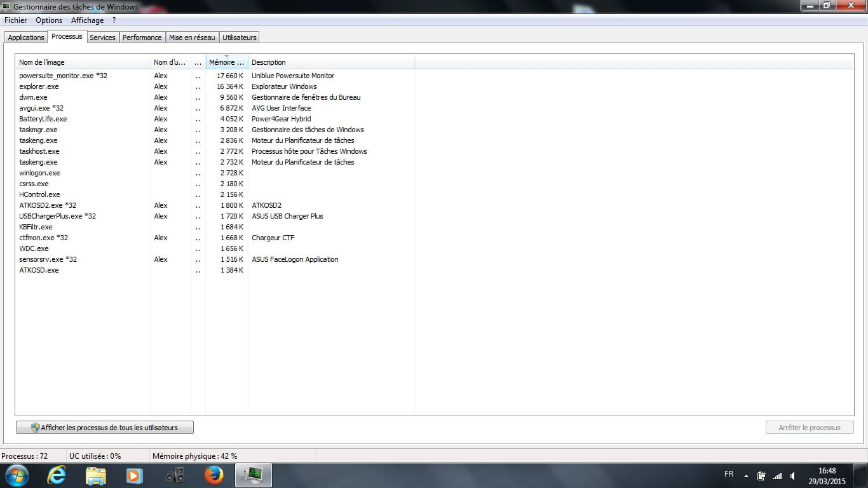Image resolution: width=868 pixels, height=488 pixels.
Task: Open the Fichier menu
Action: pos(15,20)
